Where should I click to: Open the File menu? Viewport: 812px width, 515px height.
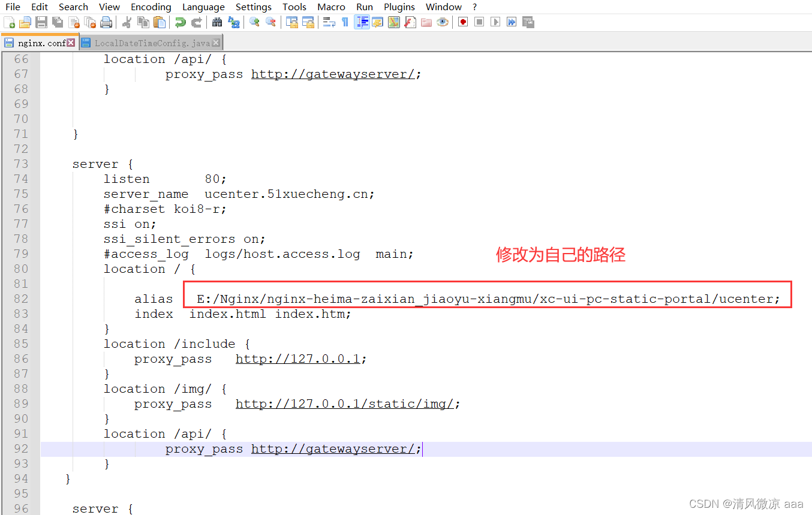pos(13,7)
